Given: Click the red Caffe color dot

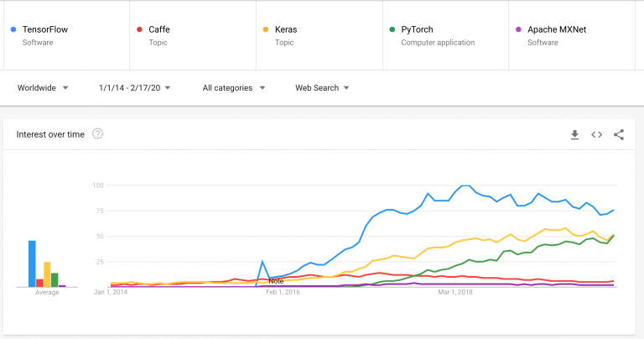Looking at the screenshot, I should click(139, 29).
